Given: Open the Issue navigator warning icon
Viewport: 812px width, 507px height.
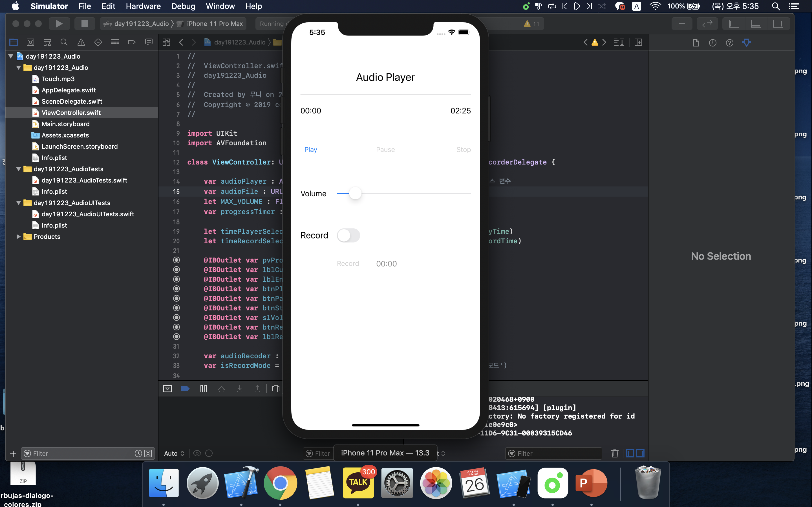Looking at the screenshot, I should [81, 42].
